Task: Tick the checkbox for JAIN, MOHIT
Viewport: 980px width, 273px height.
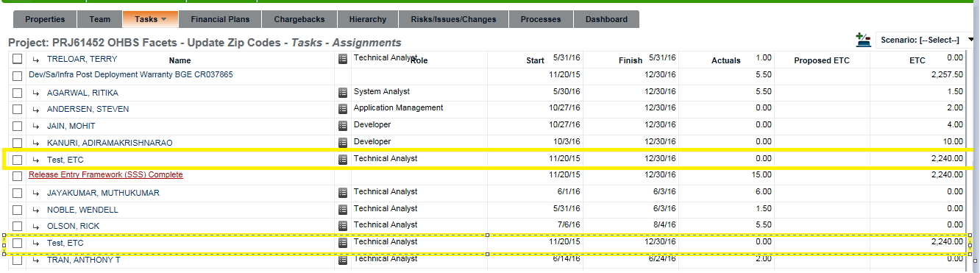Action: [18, 127]
